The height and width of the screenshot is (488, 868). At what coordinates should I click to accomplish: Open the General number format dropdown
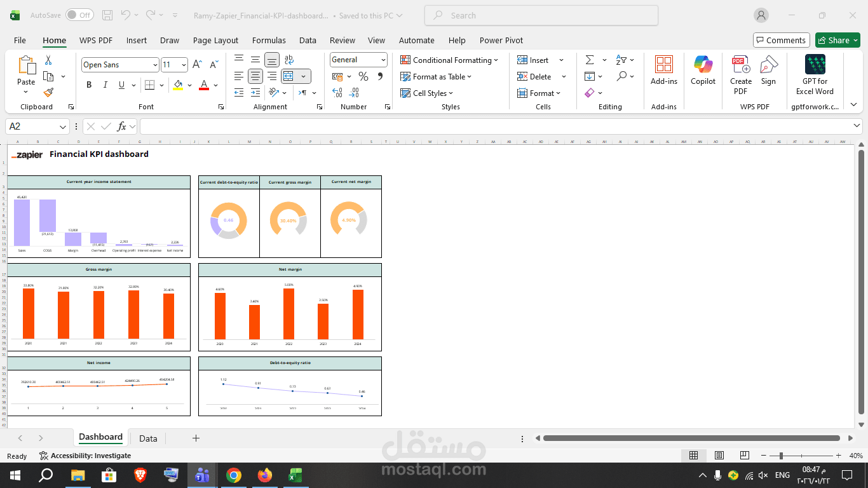(383, 60)
